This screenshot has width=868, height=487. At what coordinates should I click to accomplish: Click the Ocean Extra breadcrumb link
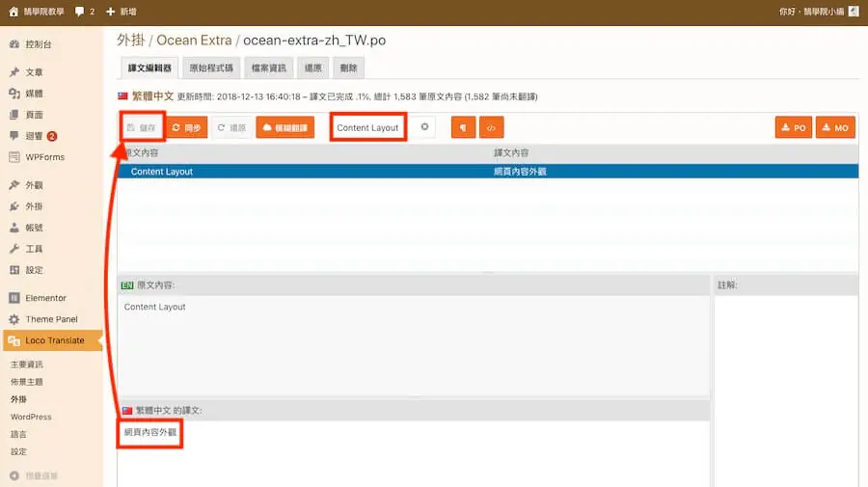(x=194, y=41)
